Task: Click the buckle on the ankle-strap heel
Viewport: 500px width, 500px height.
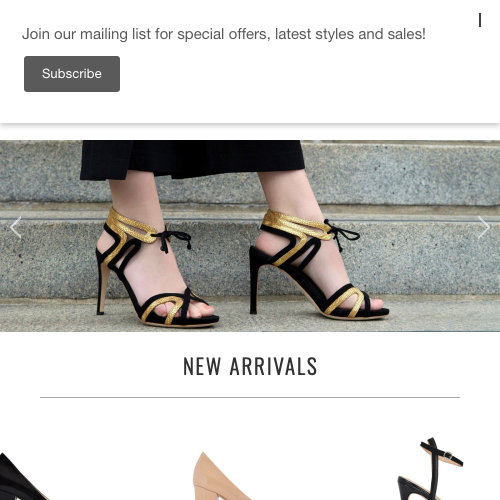Action: [449, 455]
